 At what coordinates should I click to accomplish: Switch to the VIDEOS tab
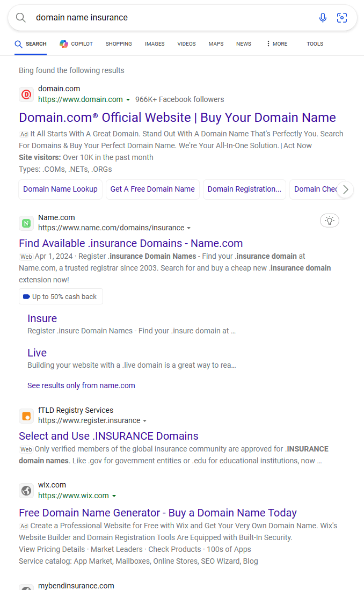click(x=186, y=43)
